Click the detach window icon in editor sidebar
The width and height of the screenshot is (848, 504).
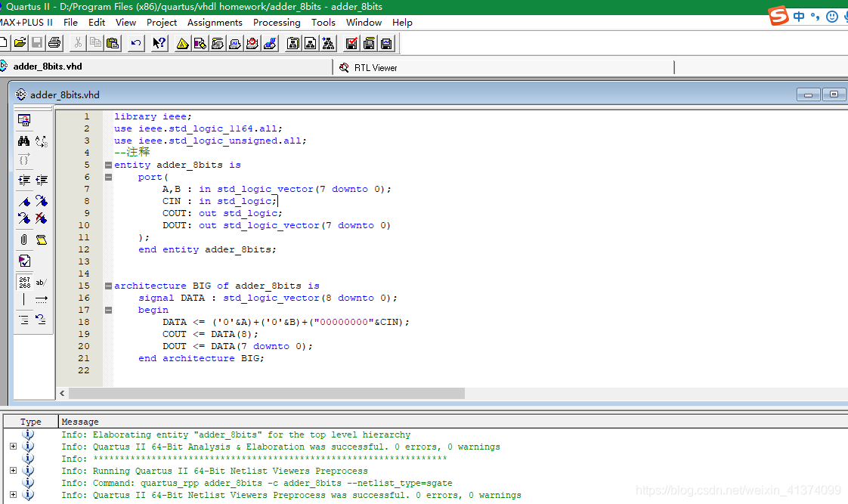23,119
